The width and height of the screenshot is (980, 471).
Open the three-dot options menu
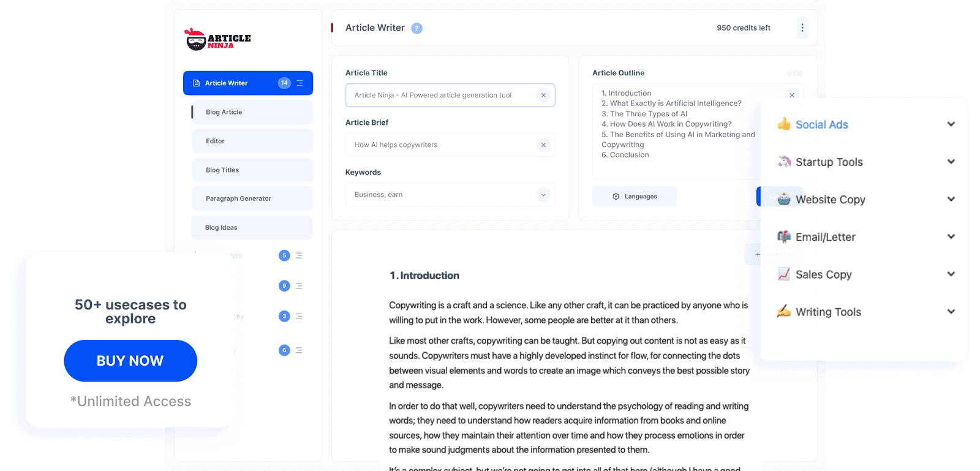click(802, 28)
